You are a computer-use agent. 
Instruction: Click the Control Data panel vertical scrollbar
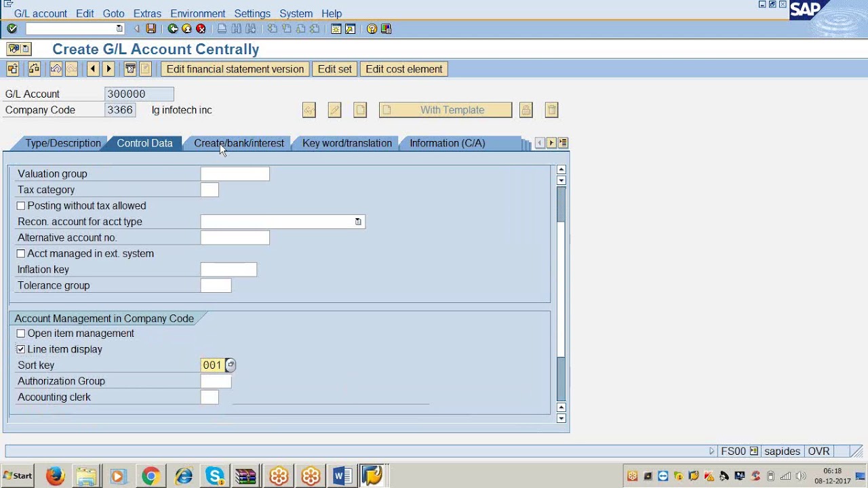(x=561, y=293)
